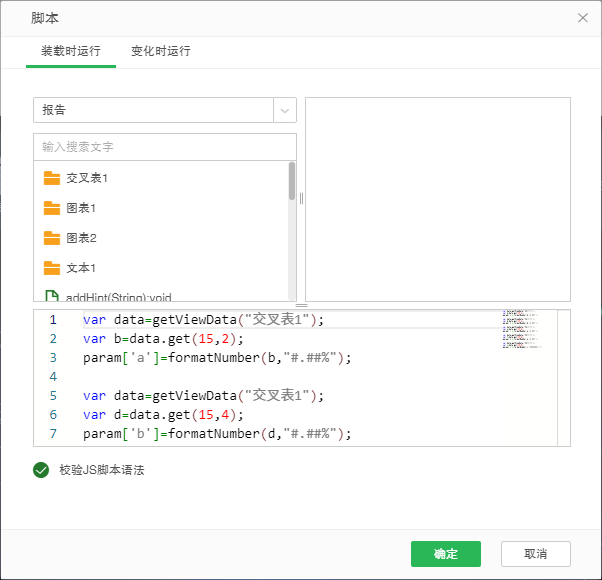This screenshot has width=602, height=580.
Task: Select the 装载时运行 tab
Action: (71, 51)
